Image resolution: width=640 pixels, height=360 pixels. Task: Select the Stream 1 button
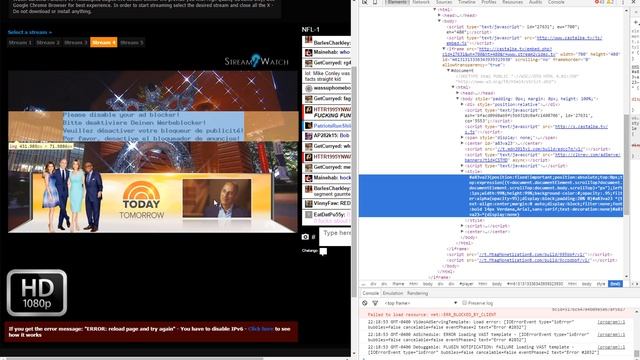coord(20,42)
